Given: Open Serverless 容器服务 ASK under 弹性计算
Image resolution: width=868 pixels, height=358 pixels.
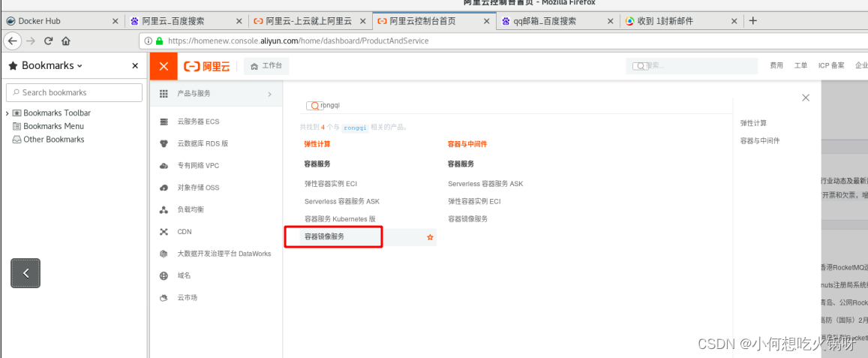Looking at the screenshot, I should coord(342,201).
